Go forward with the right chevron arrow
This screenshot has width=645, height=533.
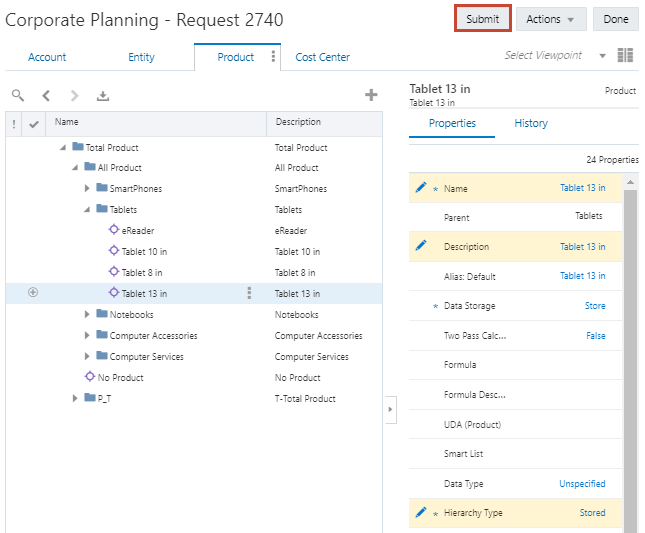coord(74,96)
